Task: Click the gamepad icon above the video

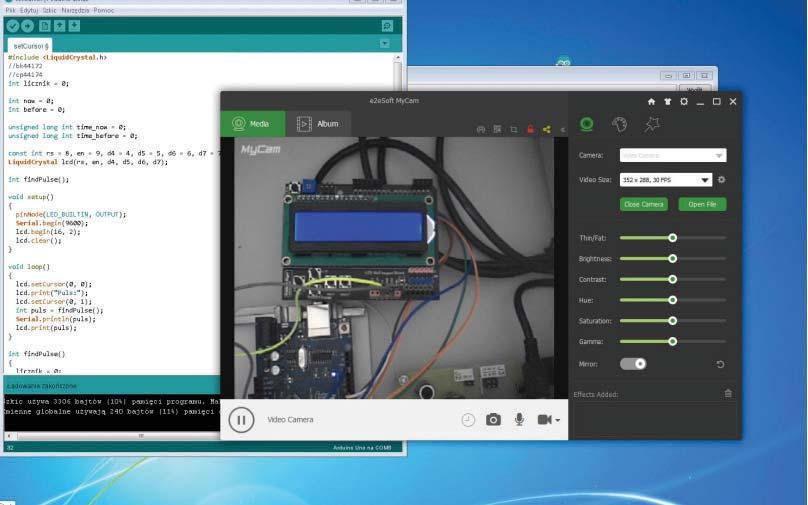Action: click(481, 129)
